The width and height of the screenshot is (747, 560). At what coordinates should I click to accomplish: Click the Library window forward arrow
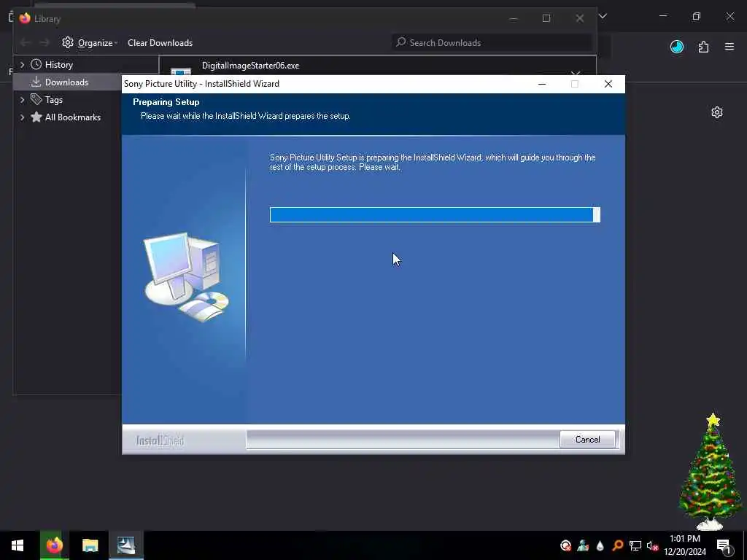pos(44,43)
